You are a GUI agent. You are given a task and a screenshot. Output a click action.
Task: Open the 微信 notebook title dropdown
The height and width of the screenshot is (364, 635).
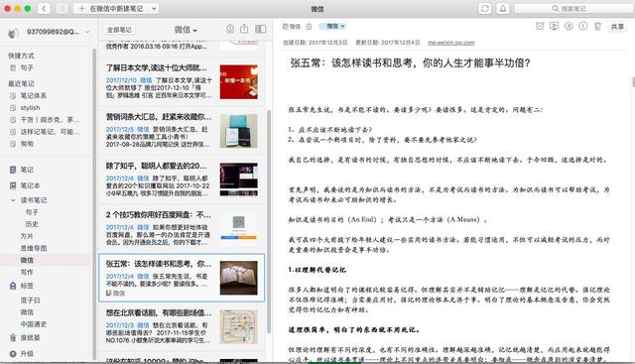[x=186, y=30]
